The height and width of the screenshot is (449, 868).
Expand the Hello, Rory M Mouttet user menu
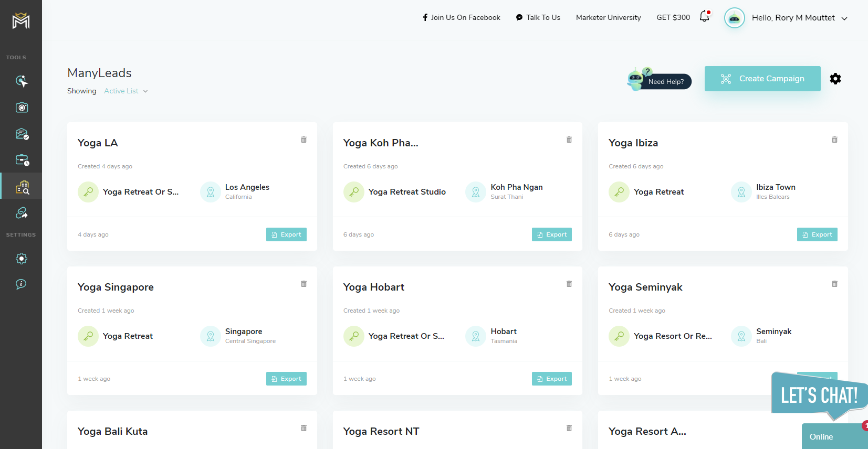800,18
